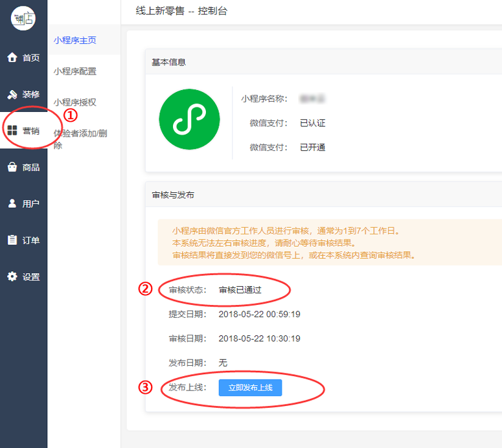
Task: Click the 商品 shopping bag icon
Action: pos(12,167)
